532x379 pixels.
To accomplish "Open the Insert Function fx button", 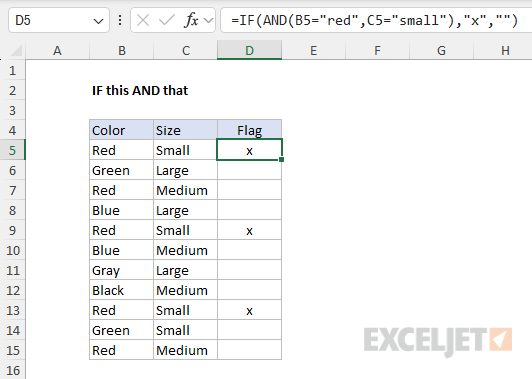I will pos(191,20).
